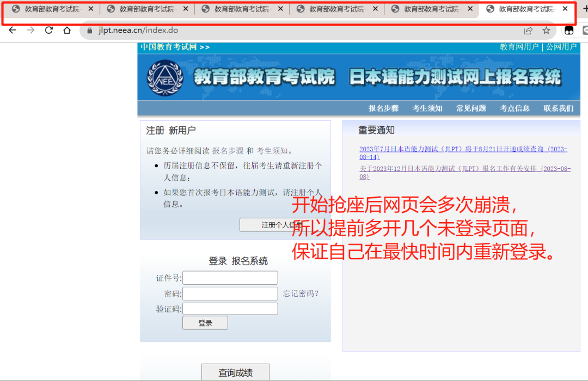Open a new tab with plus button

click(x=585, y=9)
